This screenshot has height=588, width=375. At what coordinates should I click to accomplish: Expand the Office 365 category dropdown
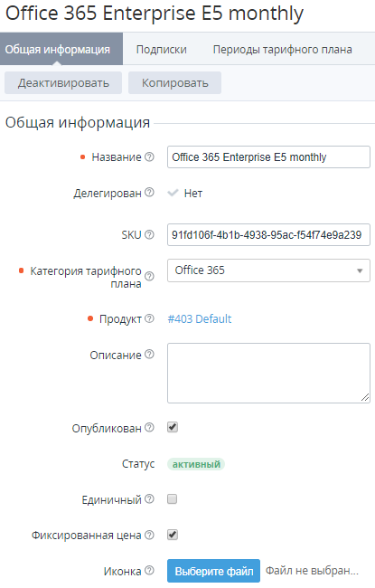point(268,270)
